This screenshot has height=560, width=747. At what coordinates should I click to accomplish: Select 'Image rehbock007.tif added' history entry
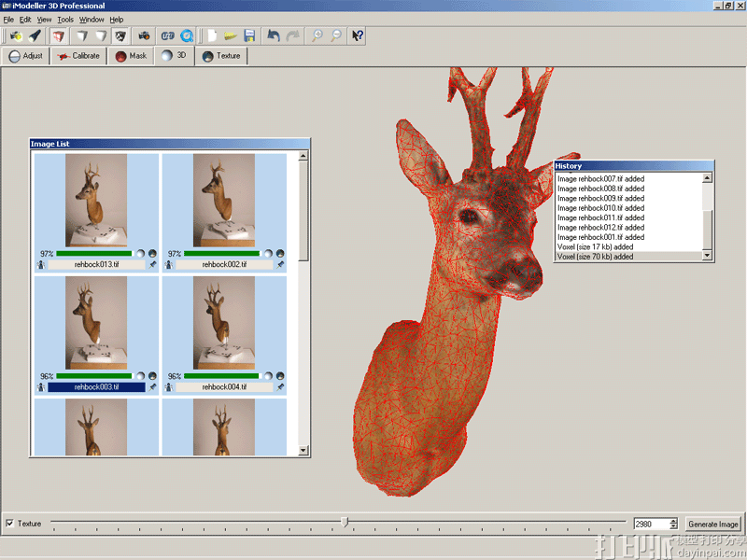coord(628,179)
